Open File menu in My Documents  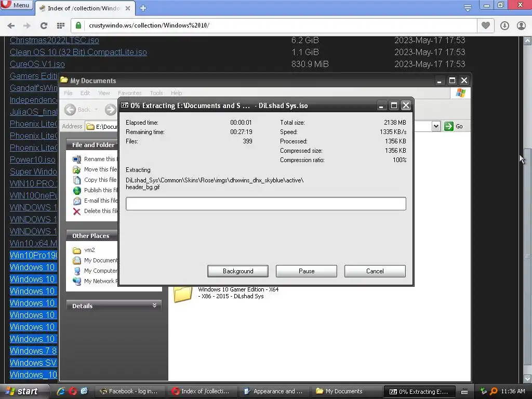[x=68, y=93]
